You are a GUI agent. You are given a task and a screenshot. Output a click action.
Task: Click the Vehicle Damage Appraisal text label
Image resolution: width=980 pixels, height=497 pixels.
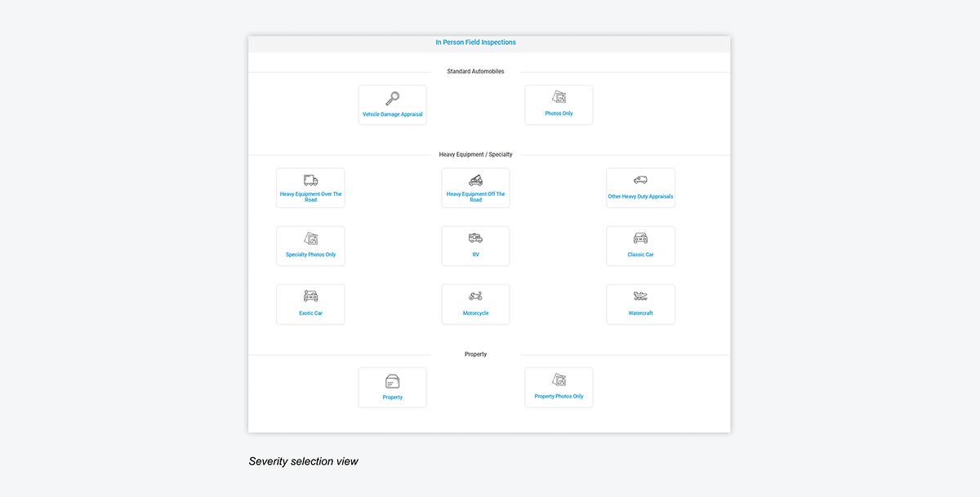(x=393, y=114)
